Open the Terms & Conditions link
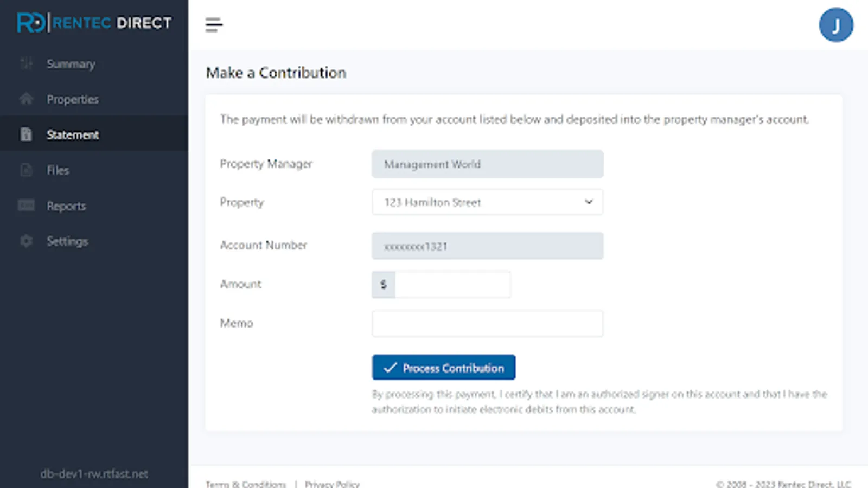 246,484
